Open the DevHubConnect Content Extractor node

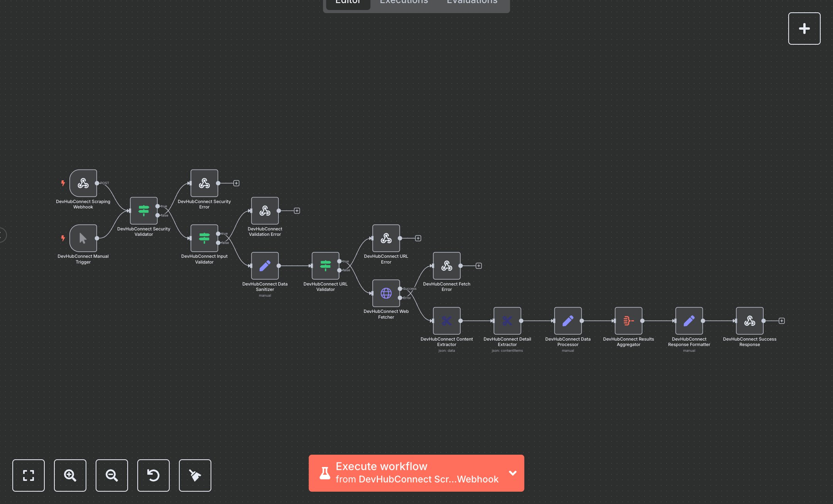(446, 321)
